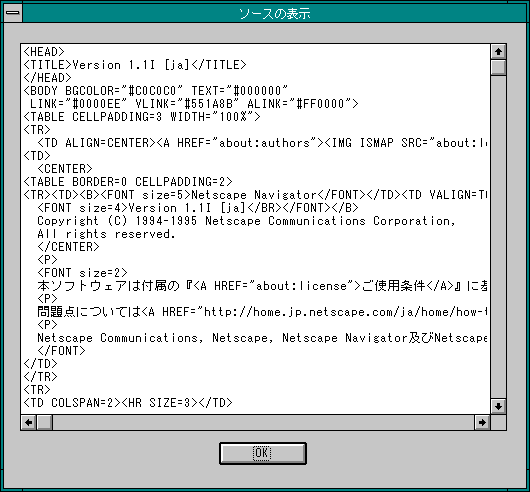Click the vertical scrollbar up arrow
530x492 pixels.
point(498,52)
